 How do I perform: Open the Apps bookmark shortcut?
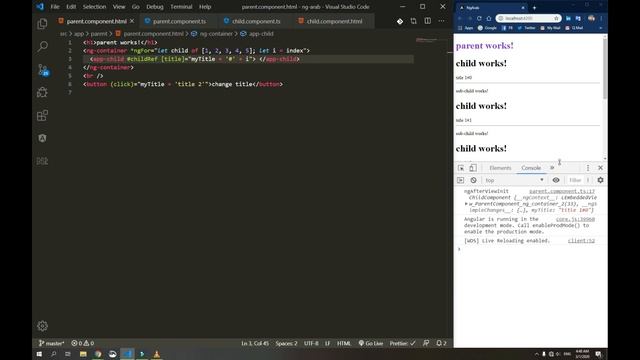(465, 28)
